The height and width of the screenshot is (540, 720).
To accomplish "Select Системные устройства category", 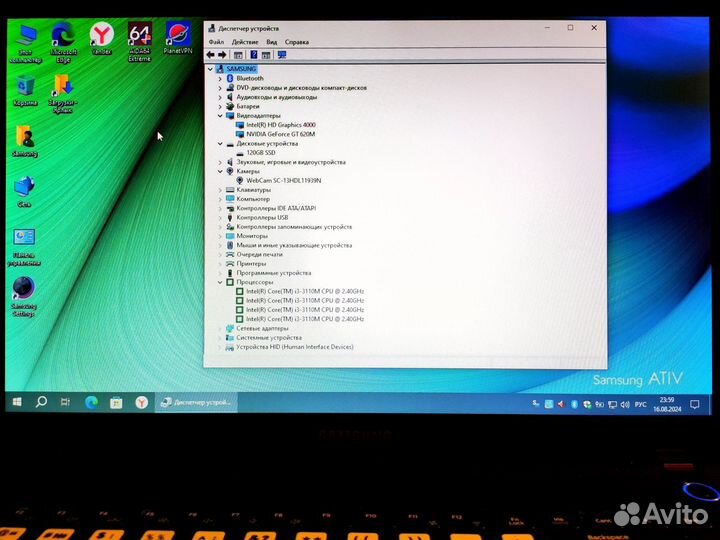I will coord(269,338).
